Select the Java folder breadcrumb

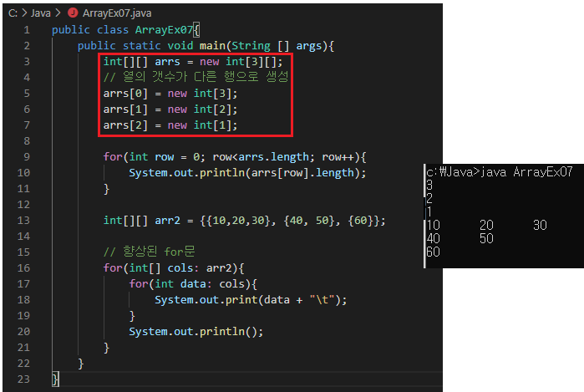[41, 13]
